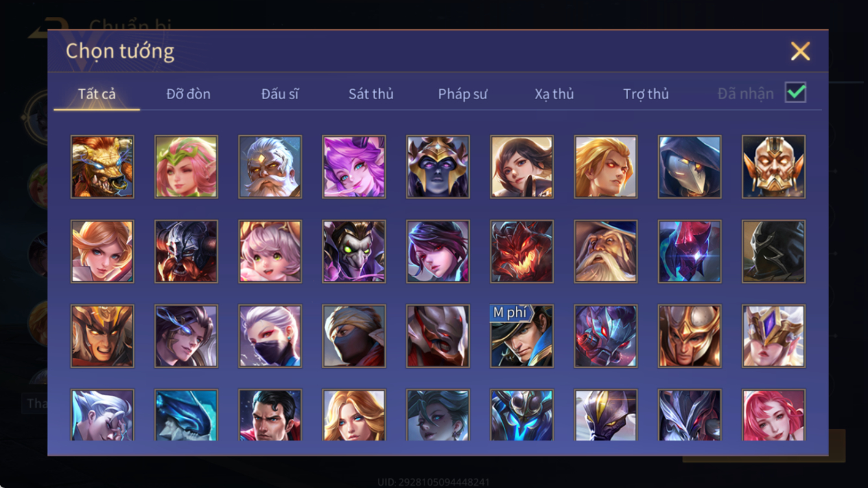868x488 pixels.
Task: Open the Đấu sĩ tab
Action: (x=280, y=94)
